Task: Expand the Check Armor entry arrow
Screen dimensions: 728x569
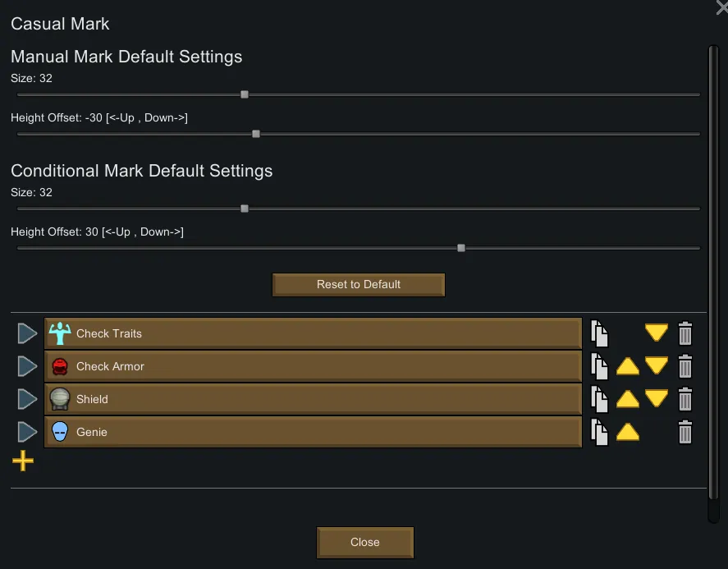Action: (28, 366)
